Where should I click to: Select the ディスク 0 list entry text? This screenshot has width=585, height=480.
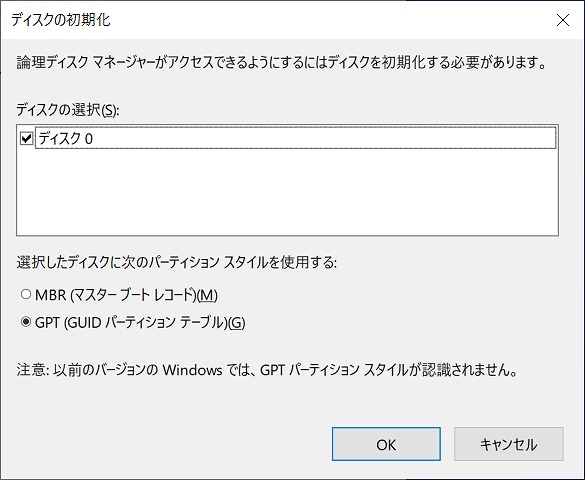66,139
